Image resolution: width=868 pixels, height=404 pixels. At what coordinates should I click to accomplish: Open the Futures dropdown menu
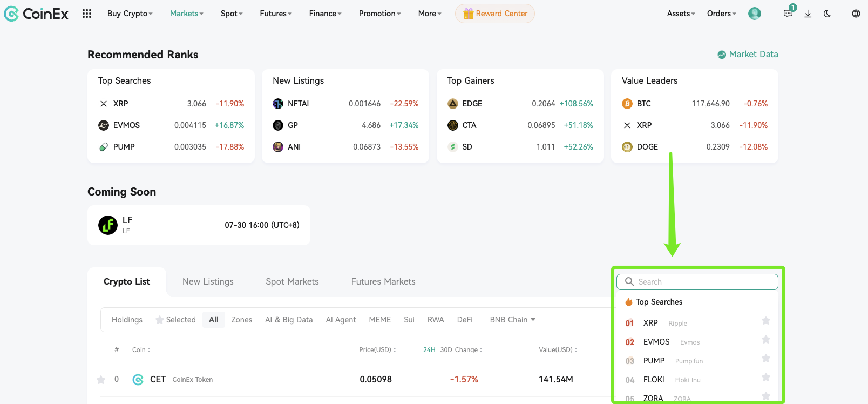(276, 14)
